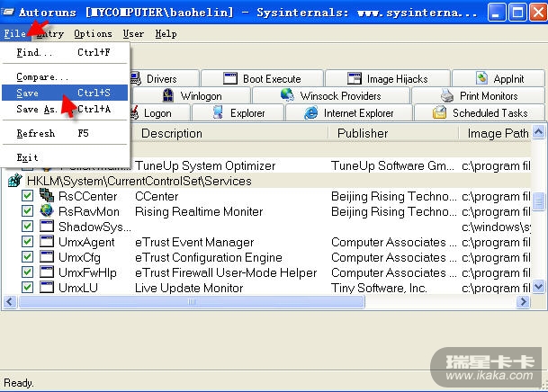
Task: Uncheck the UmxFwHlp checkbox
Action: point(27,272)
